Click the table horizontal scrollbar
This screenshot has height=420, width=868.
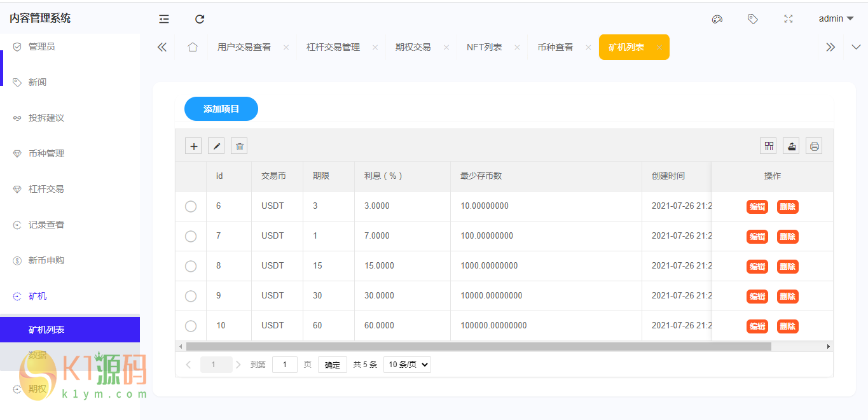[x=478, y=347]
